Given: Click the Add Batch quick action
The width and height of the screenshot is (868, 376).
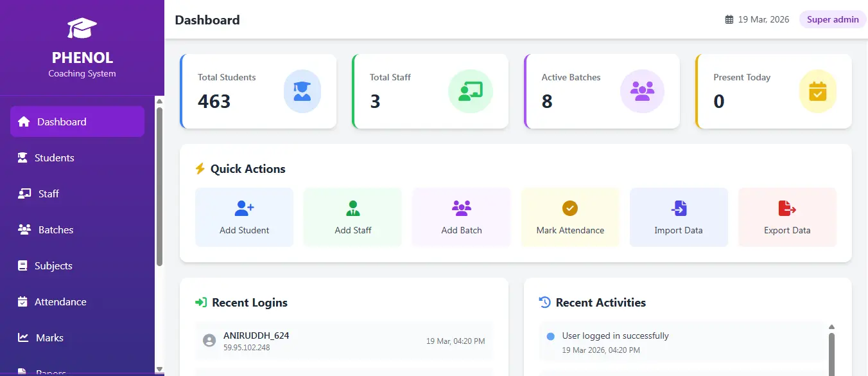Looking at the screenshot, I should pyautogui.click(x=461, y=217).
